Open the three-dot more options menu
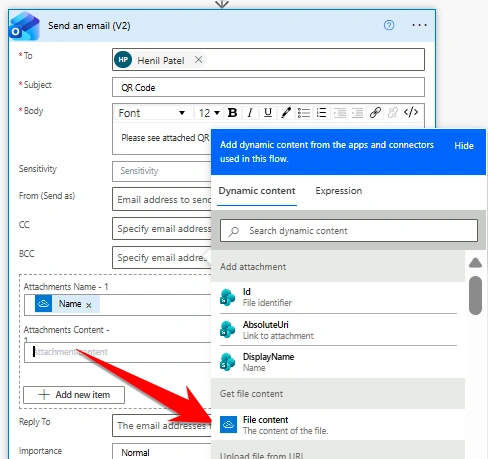The height and width of the screenshot is (459, 488). tap(419, 25)
